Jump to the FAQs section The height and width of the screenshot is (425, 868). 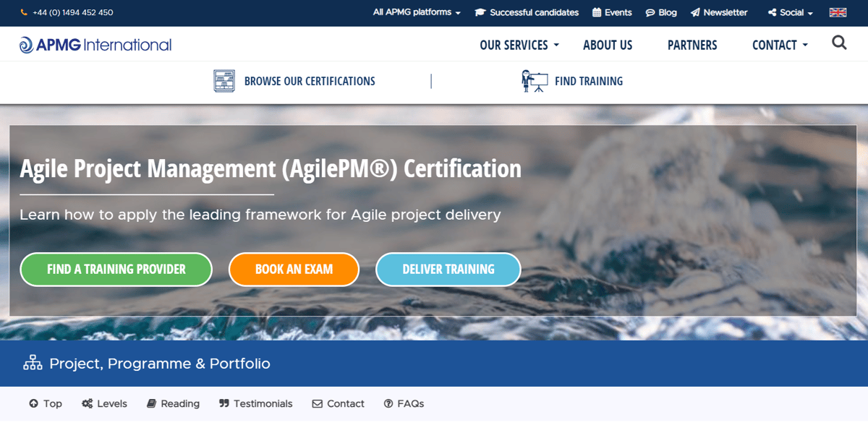pos(404,404)
